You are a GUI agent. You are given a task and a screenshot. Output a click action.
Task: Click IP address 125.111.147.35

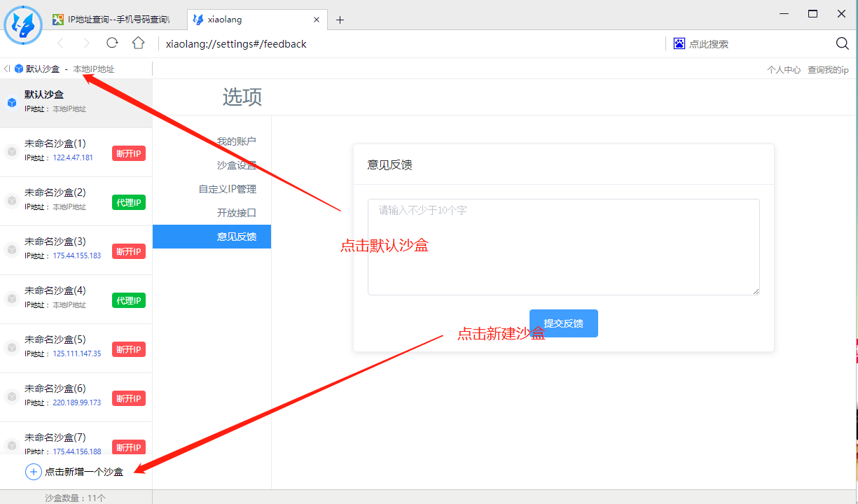pos(77,354)
